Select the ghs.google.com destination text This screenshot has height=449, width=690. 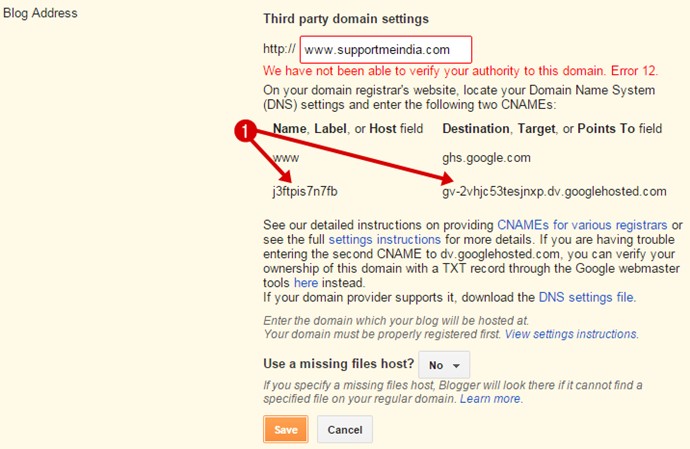tap(486, 158)
